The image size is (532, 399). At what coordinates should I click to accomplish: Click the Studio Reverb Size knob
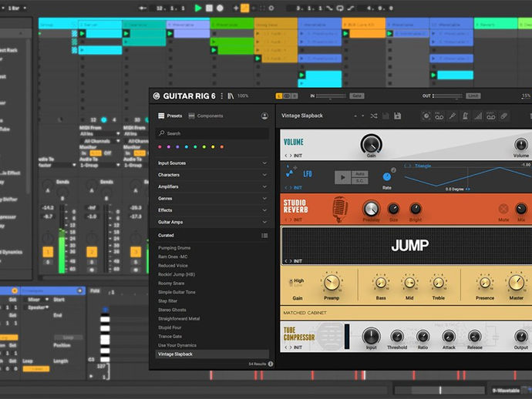click(393, 209)
